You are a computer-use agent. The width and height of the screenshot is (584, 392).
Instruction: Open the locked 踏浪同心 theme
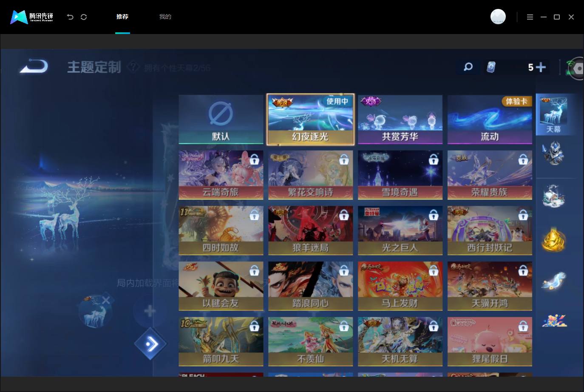[310, 286]
